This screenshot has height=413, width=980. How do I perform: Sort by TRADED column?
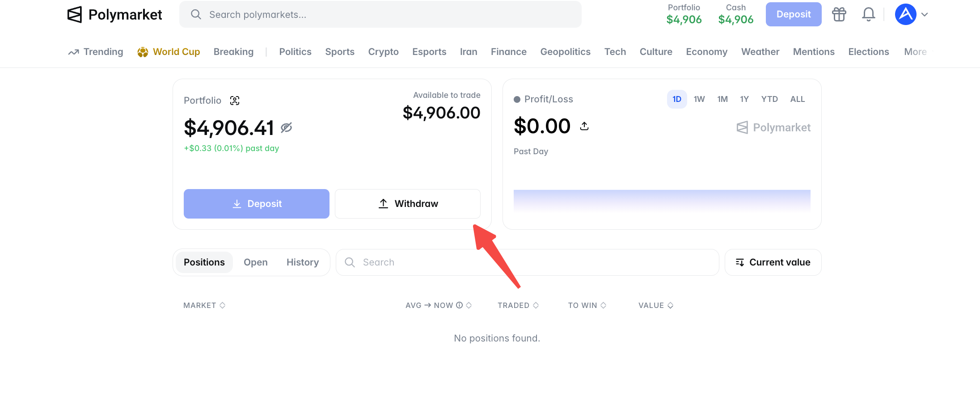518,305
